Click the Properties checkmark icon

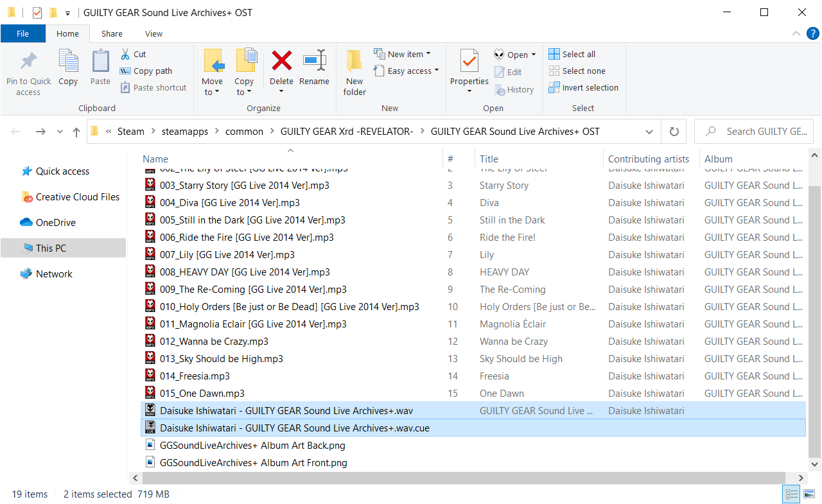coord(469,61)
